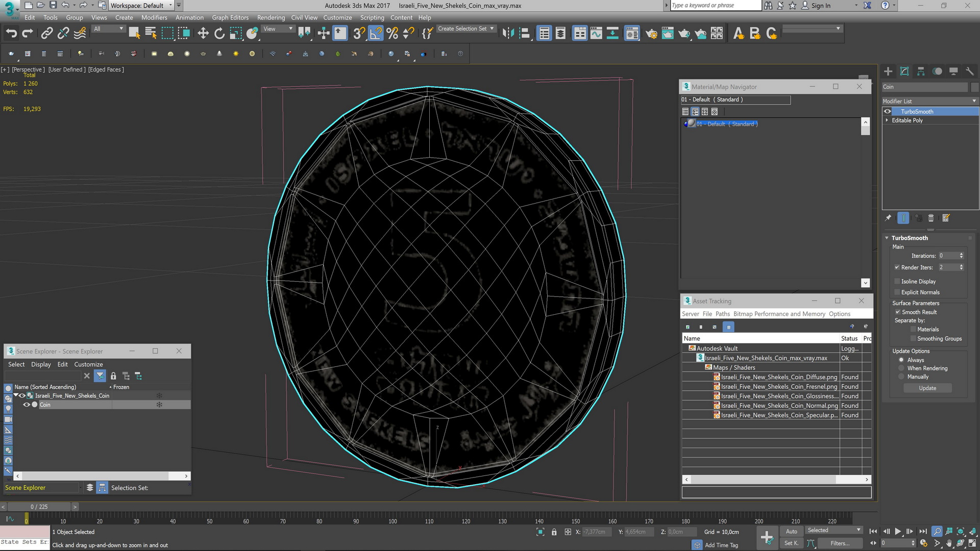The image size is (980, 551).
Task: Click Sign In link
Action: click(x=821, y=6)
